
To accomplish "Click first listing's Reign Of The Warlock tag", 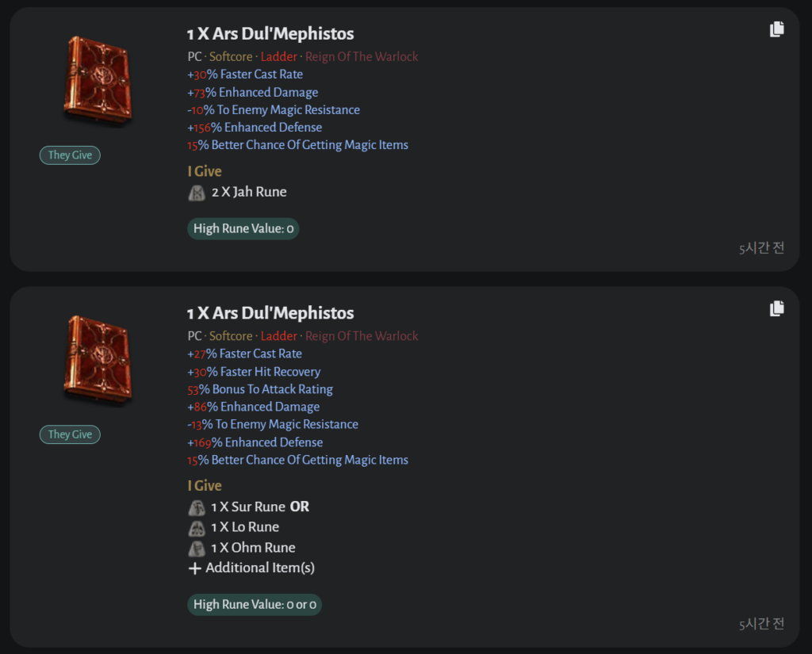I will coord(362,57).
